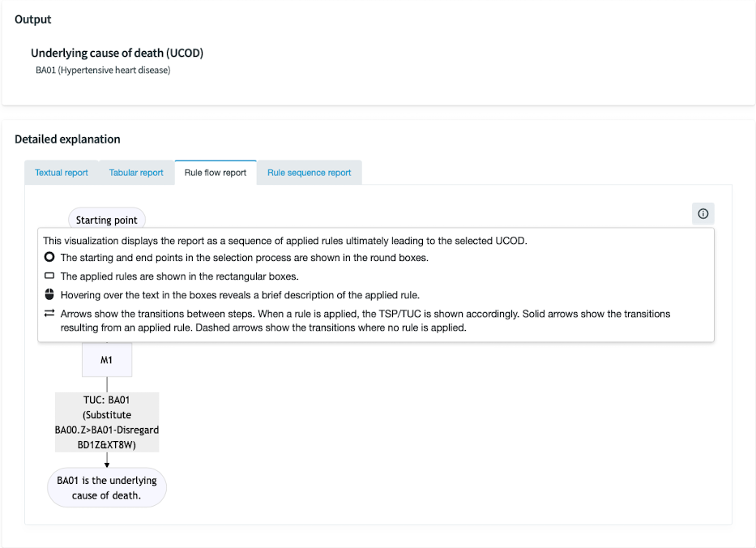Open the Rule sequence report tab
Image resolution: width=756 pixels, height=548 pixels.
pos(309,172)
